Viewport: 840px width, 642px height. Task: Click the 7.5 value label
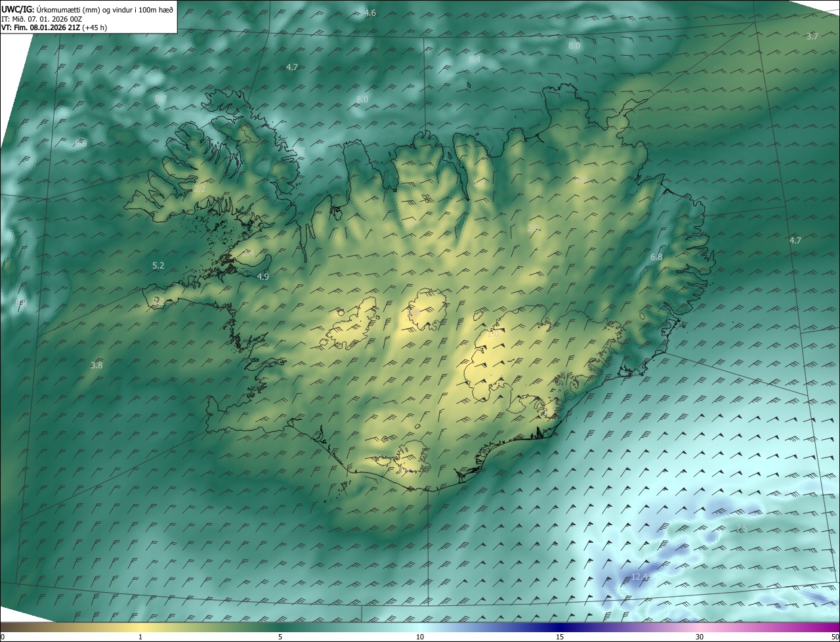tap(742, 528)
